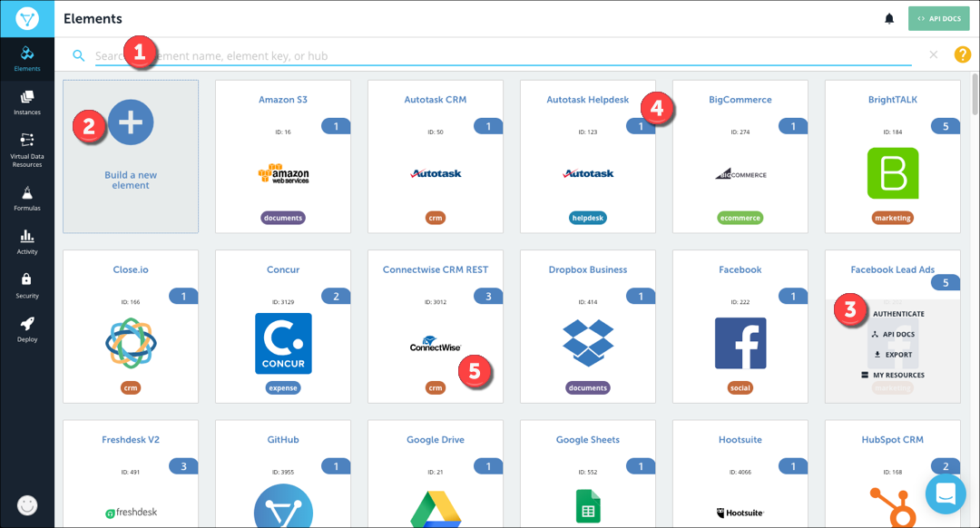Click 'Build a new element' text
980x528 pixels.
[x=131, y=180]
